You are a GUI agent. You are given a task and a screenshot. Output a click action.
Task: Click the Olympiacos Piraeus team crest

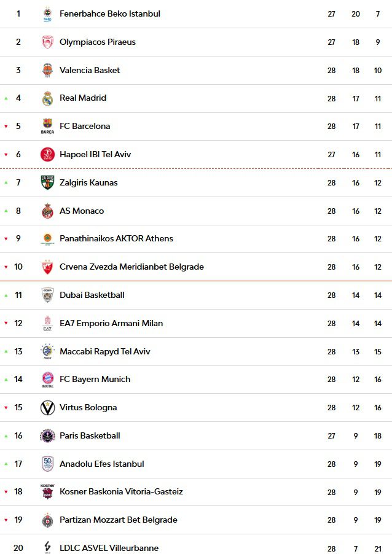[x=47, y=42]
